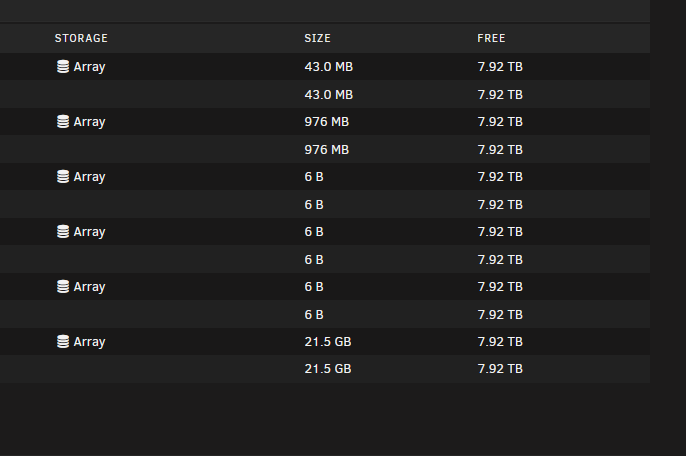This screenshot has width=686, height=456.
Task: Select the Array label in the 21.5 GB row
Action: (89, 342)
